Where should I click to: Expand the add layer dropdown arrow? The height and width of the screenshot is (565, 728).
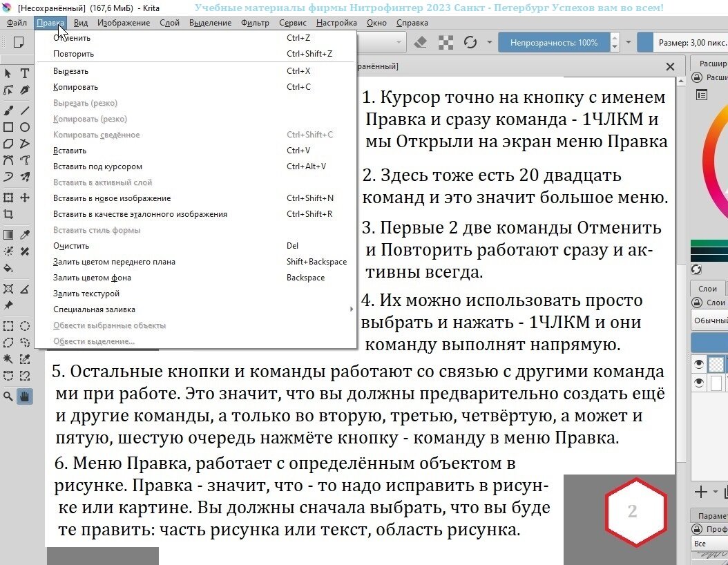716,492
